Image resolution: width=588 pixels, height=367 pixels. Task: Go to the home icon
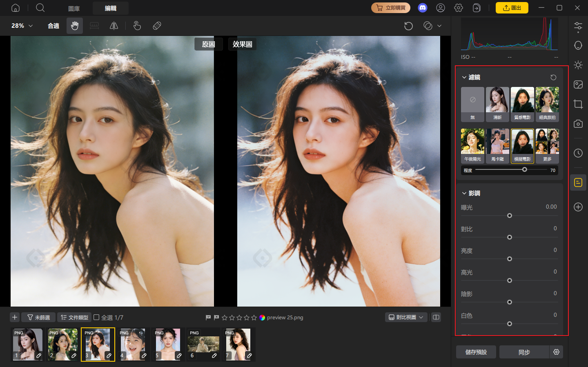(x=16, y=8)
